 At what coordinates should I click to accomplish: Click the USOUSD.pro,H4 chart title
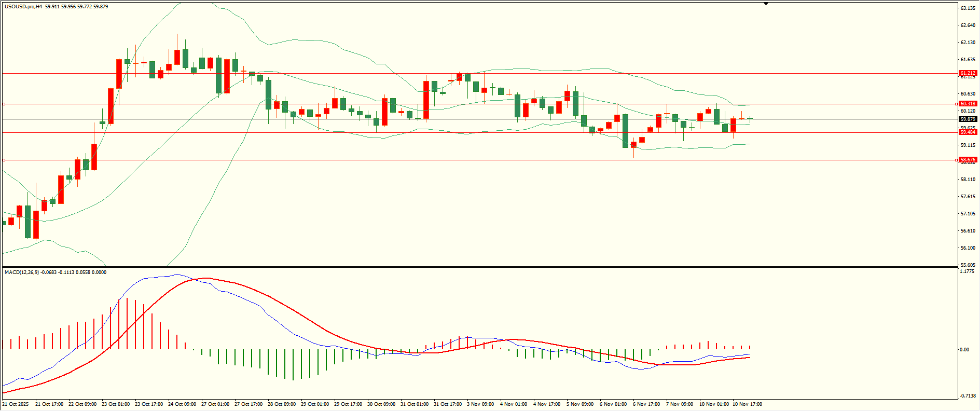click(23, 7)
